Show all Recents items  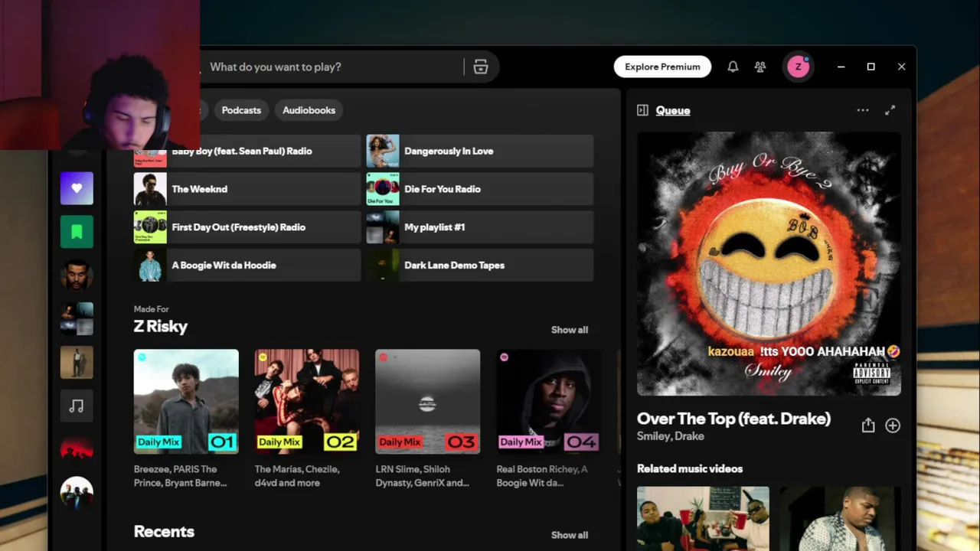(570, 535)
